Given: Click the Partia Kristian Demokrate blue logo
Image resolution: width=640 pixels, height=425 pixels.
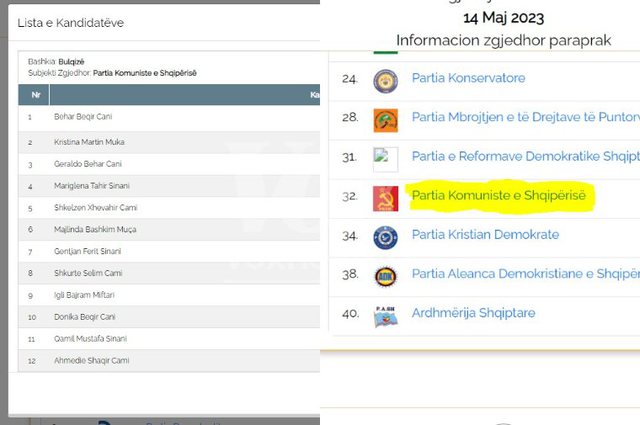Looking at the screenshot, I should click(x=385, y=238).
